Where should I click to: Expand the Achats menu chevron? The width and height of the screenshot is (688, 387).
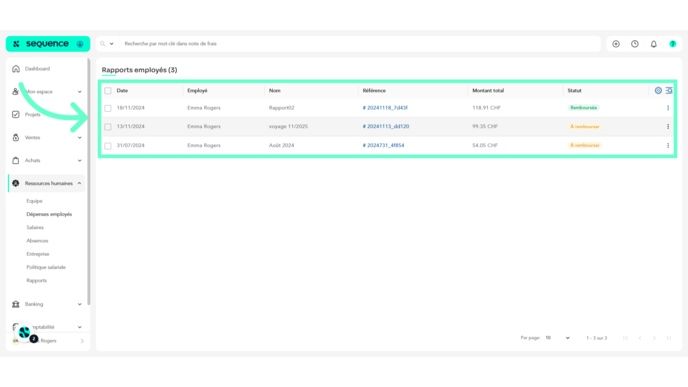[79, 160]
